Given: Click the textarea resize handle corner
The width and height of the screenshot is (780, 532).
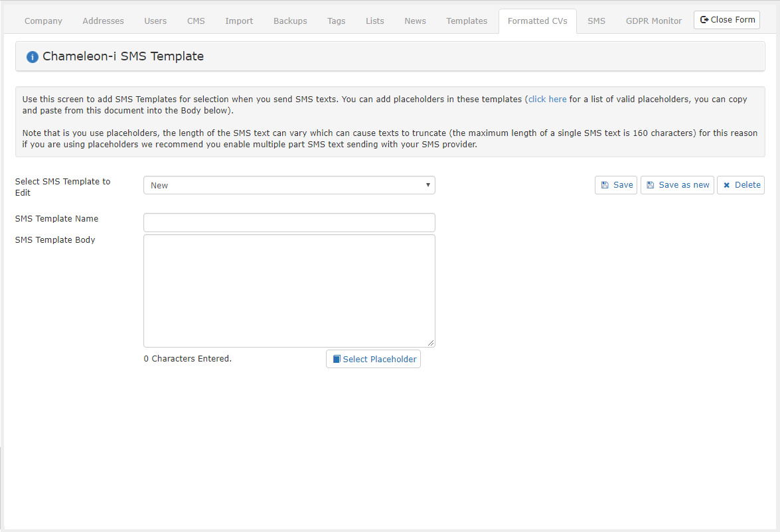Looking at the screenshot, I should coord(431,342).
